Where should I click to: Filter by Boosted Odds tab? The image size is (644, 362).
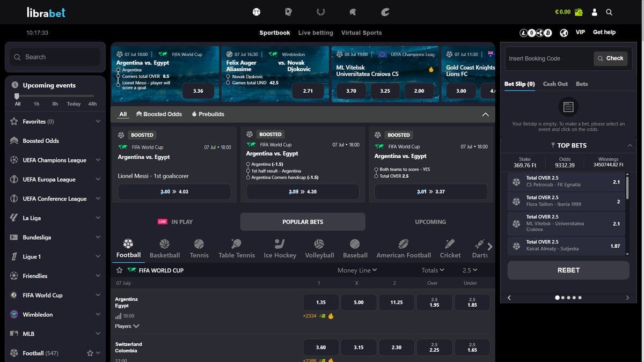tap(159, 114)
